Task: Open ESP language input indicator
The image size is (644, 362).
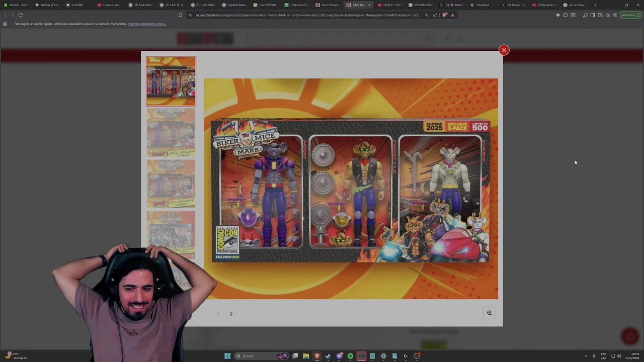Action: point(603,356)
